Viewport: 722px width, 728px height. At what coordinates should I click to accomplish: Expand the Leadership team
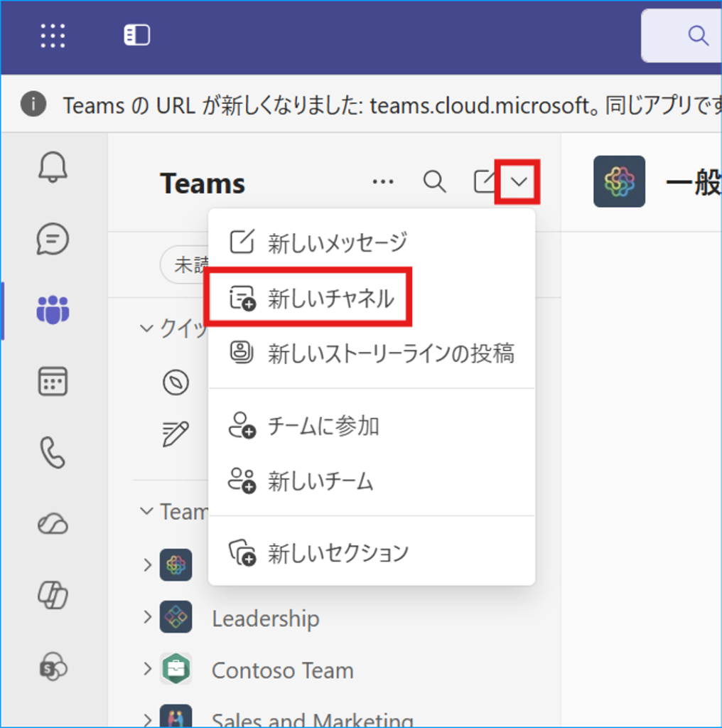click(148, 617)
